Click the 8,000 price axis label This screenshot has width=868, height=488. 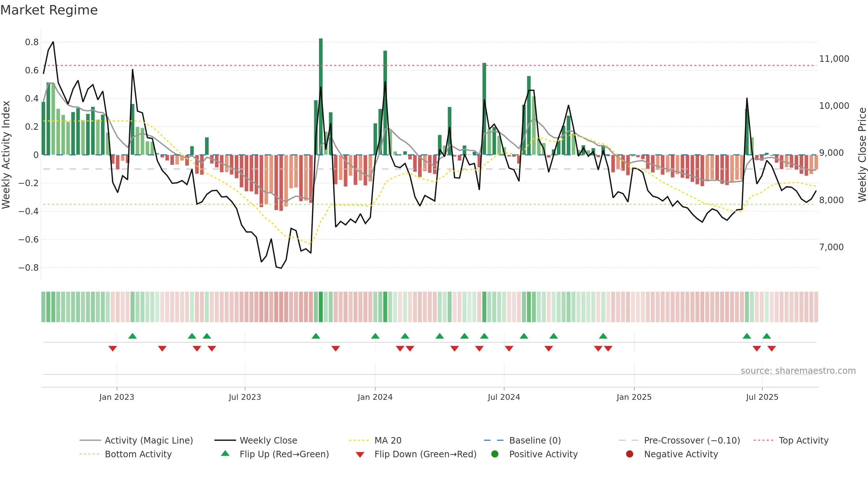point(831,200)
